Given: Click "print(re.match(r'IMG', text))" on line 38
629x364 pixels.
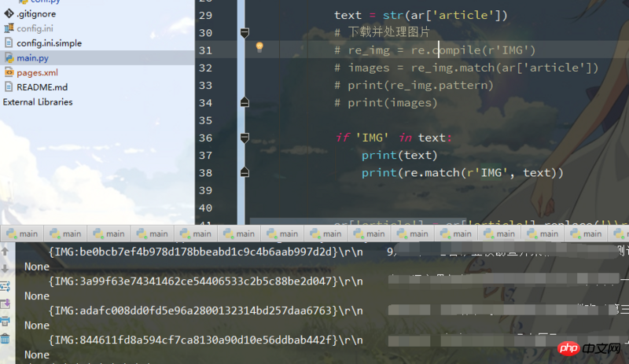Looking at the screenshot, I should pos(462,173).
